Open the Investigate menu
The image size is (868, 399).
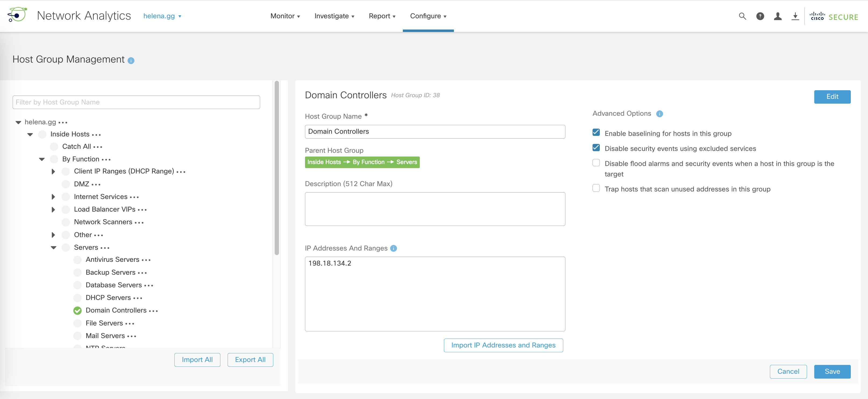pyautogui.click(x=334, y=16)
